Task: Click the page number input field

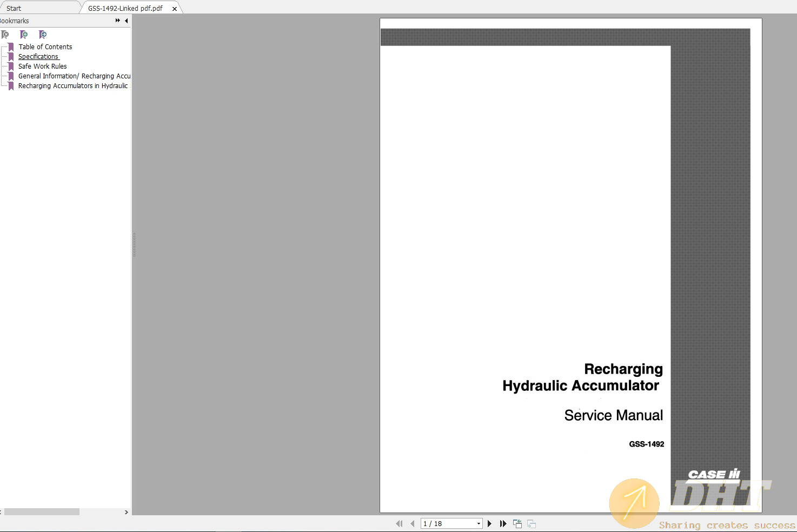Action: tap(447, 523)
